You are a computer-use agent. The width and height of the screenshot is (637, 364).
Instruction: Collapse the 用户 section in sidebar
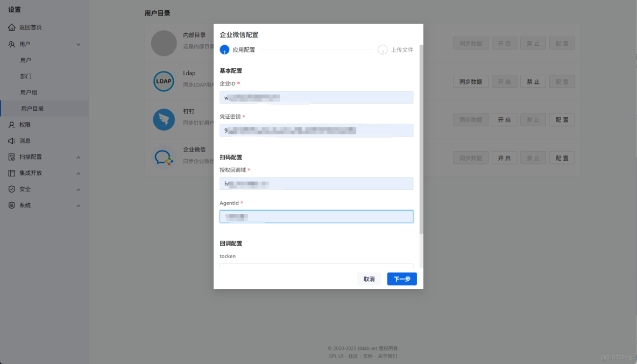coord(79,44)
